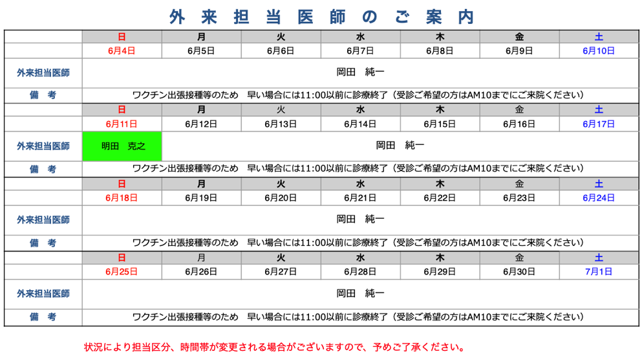Click the 6月14日 date cell
The image size is (644, 358).
[x=360, y=124]
